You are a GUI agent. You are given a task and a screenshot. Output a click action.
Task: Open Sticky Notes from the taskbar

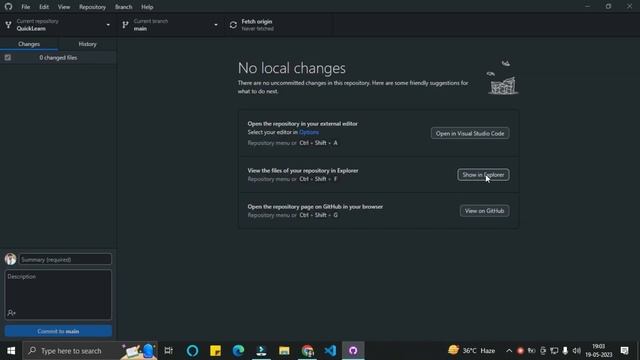tap(216, 351)
